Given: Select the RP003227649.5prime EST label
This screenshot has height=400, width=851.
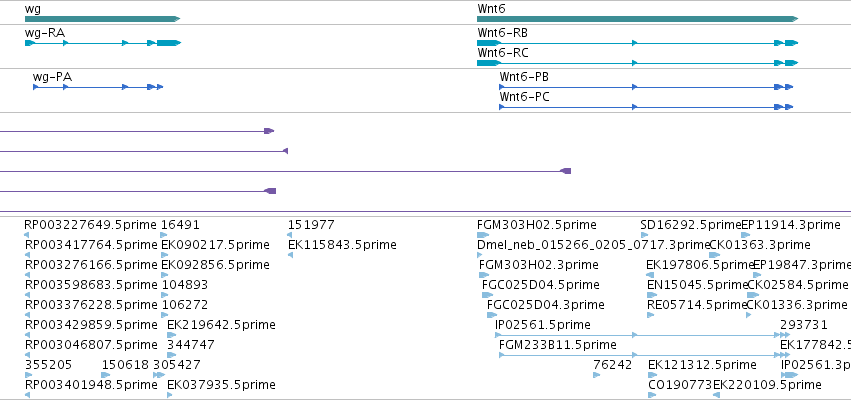Looking at the screenshot, I should 91,225.
